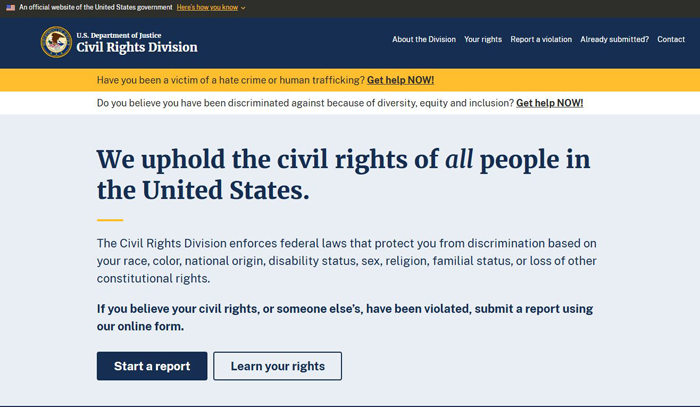
Task: Go to the Civil Rights Division home title
Action: click(137, 47)
